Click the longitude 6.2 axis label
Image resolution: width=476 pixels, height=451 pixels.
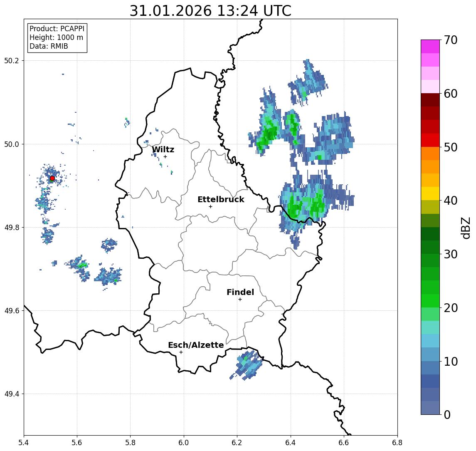coord(237,443)
